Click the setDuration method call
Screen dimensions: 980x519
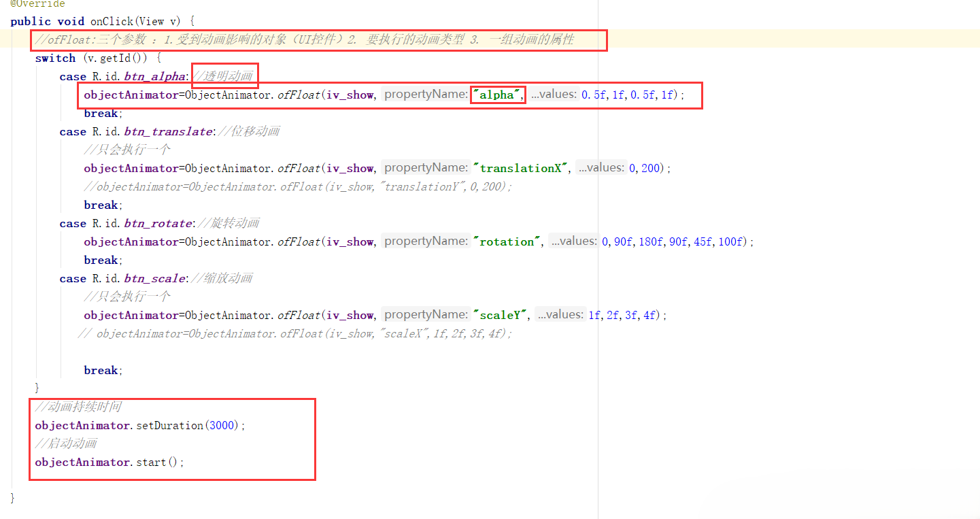tap(169, 425)
